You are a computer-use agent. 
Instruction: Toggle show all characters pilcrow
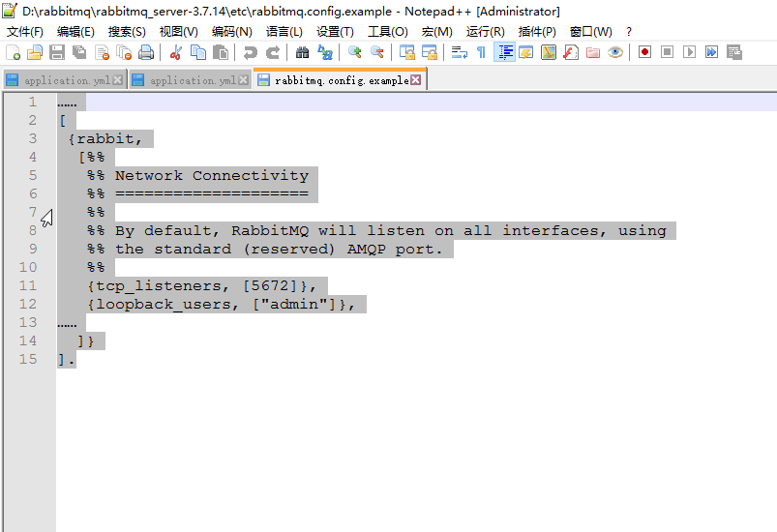[x=481, y=52]
